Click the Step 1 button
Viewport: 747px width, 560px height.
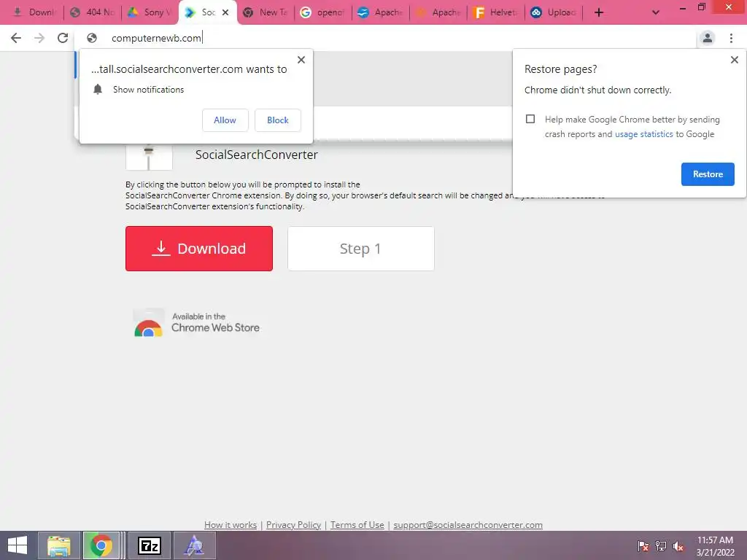pyautogui.click(x=361, y=249)
